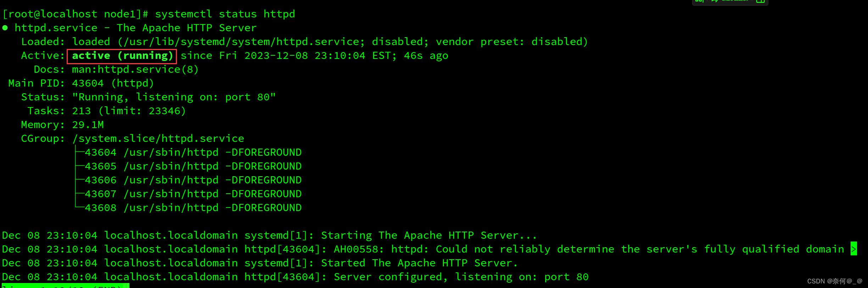Click the green status dot before httpd.service
This screenshot has height=288, width=868.
point(5,28)
